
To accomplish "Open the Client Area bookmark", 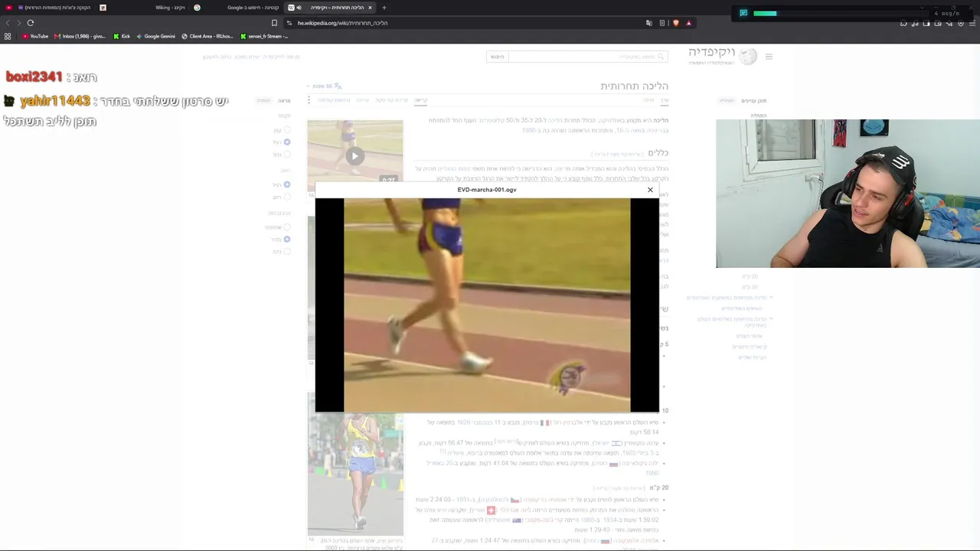I will point(207,36).
